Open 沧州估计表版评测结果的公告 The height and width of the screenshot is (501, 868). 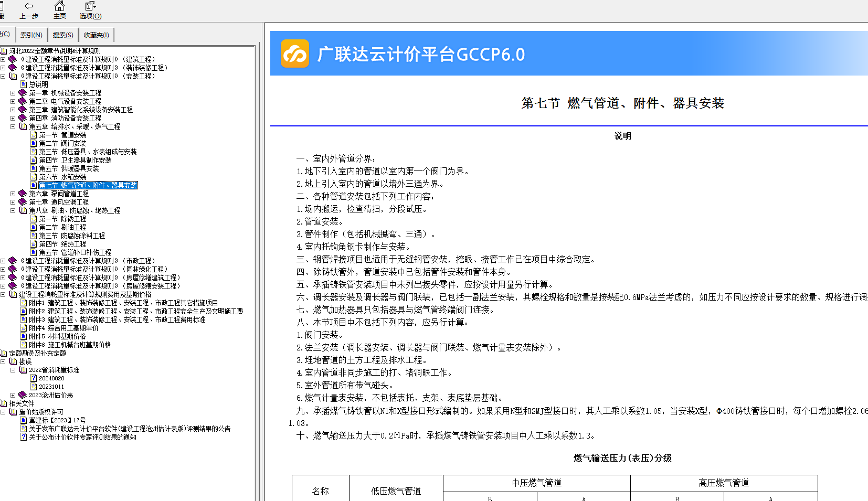coord(130,429)
